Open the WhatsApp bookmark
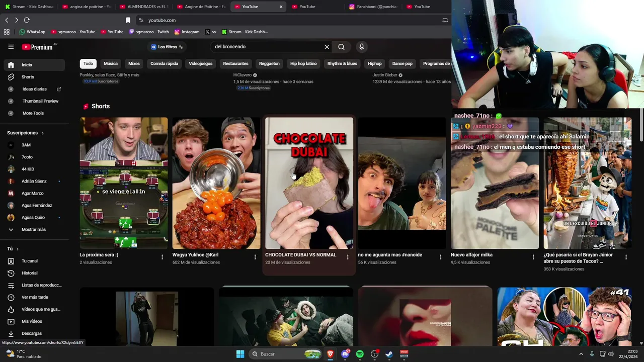Screen dimensions: 644x362 click(32, 32)
